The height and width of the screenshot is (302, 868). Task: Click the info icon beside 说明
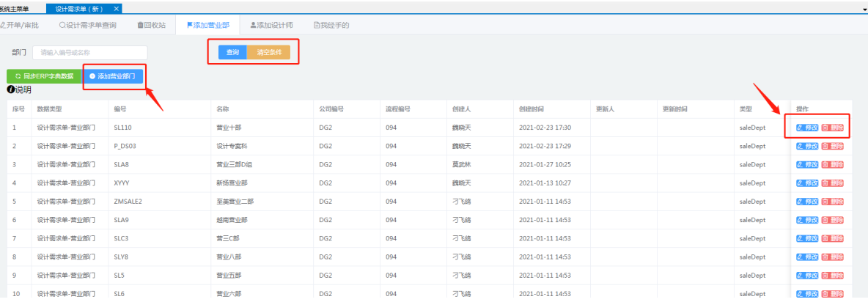coord(10,89)
